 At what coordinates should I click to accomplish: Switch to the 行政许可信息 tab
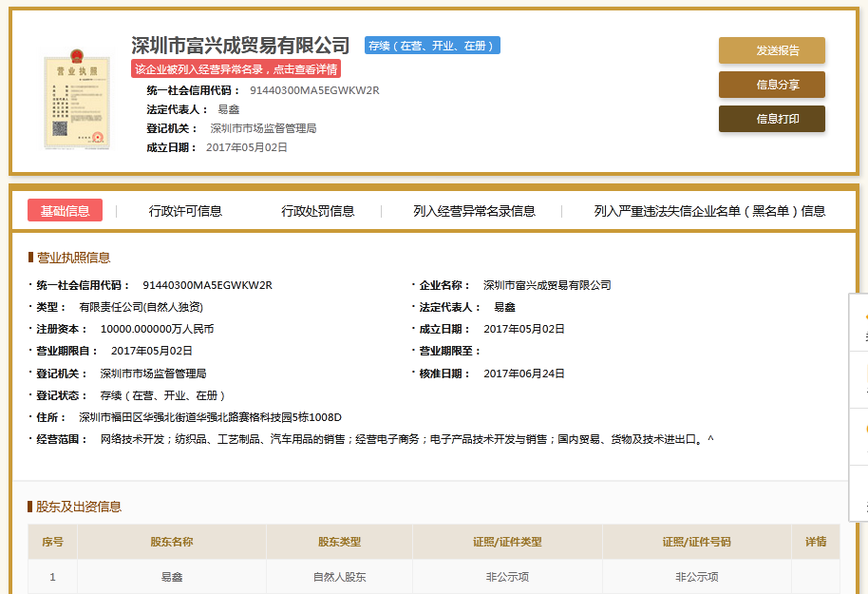tap(185, 211)
